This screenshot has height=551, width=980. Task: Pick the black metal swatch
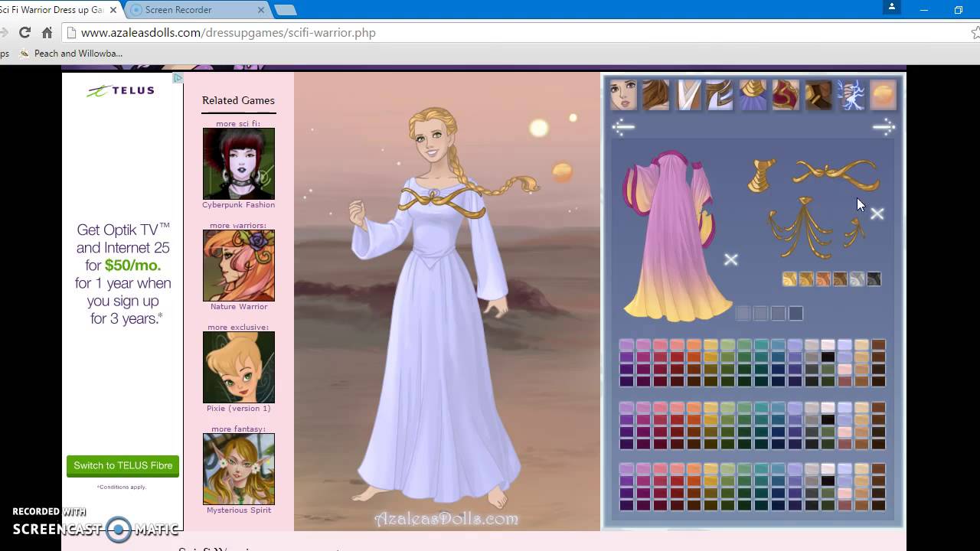pyautogui.click(x=874, y=279)
